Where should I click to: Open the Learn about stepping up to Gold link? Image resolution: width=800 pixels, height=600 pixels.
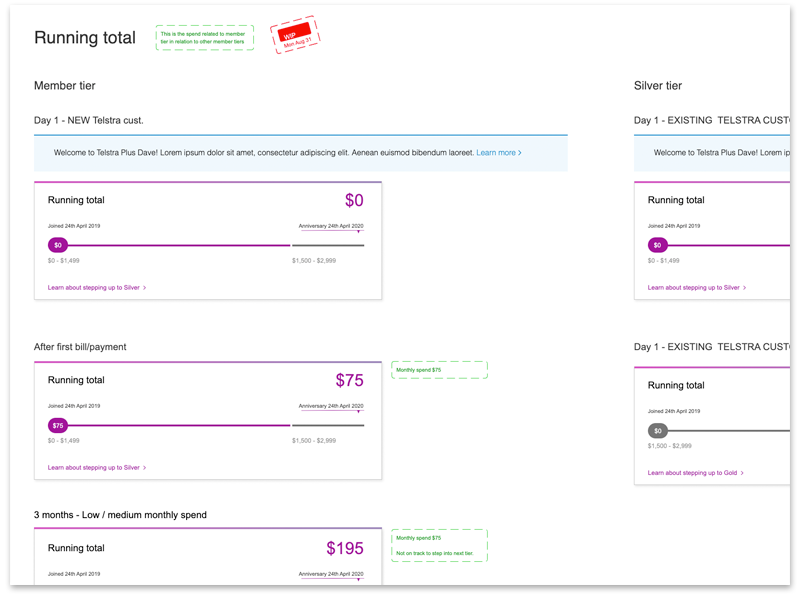(x=695, y=473)
